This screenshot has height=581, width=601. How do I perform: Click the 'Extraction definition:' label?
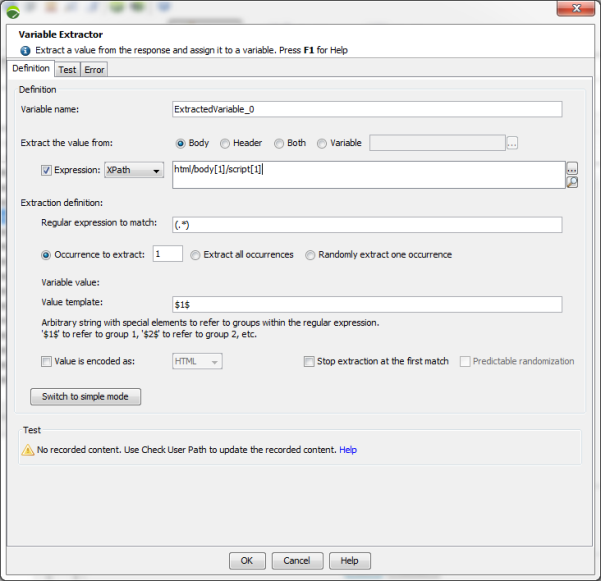(x=62, y=203)
